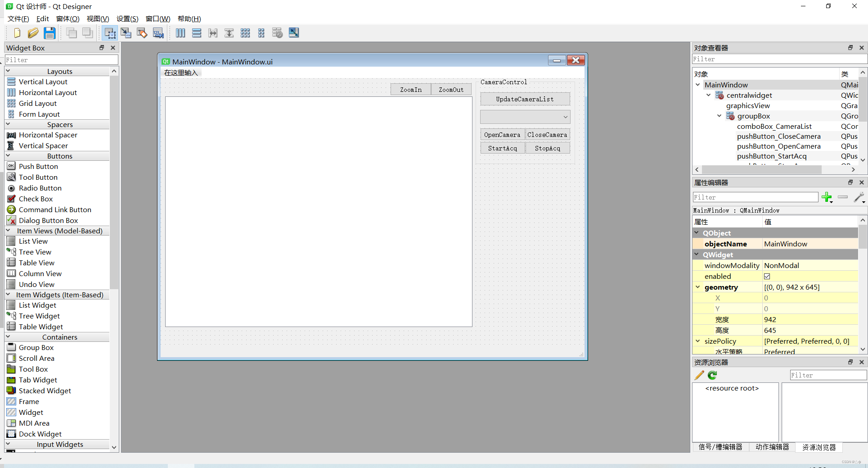Collapse the geometry property group
868x468 pixels.
698,287
